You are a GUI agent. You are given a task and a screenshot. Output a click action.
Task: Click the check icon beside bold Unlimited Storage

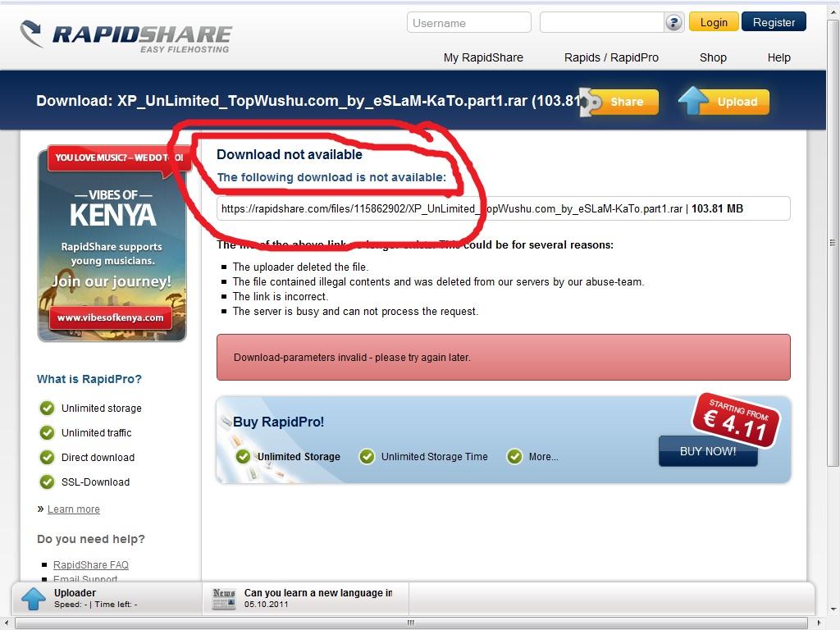pos(243,456)
